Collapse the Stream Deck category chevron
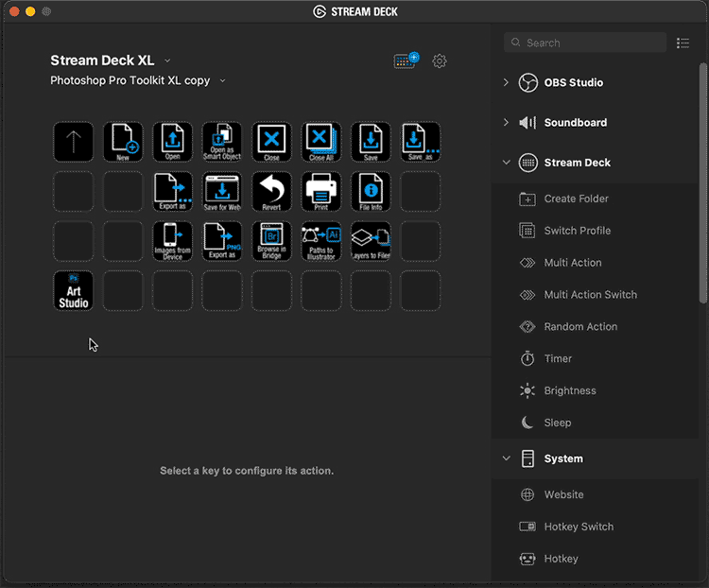709x588 pixels. click(x=507, y=163)
